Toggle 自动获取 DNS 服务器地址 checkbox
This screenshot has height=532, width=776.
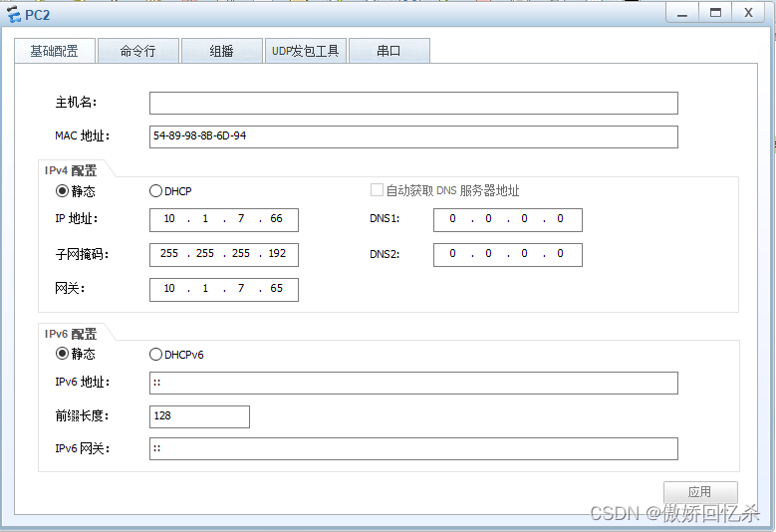[377, 190]
